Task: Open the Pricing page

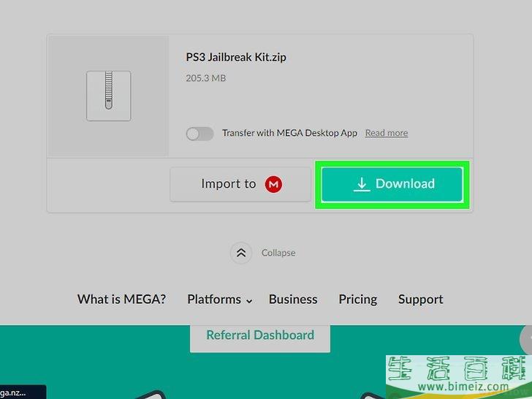Action: point(358,300)
